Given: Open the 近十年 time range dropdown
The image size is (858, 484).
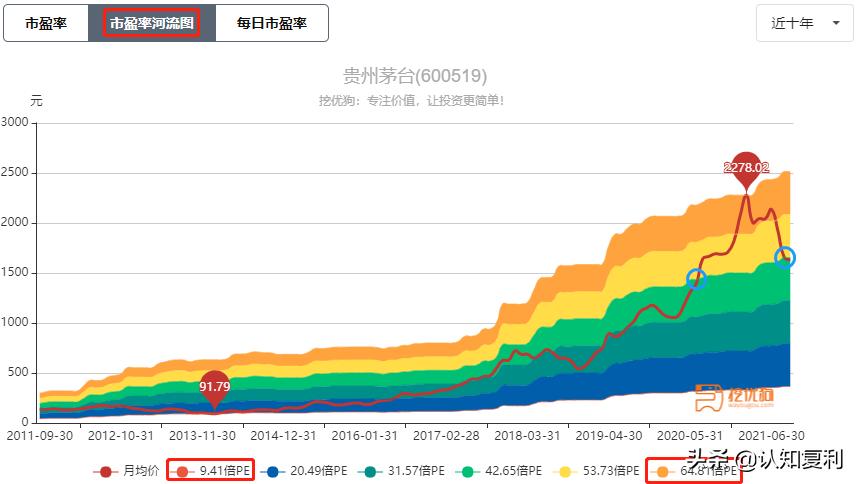Looking at the screenshot, I should 804,23.
